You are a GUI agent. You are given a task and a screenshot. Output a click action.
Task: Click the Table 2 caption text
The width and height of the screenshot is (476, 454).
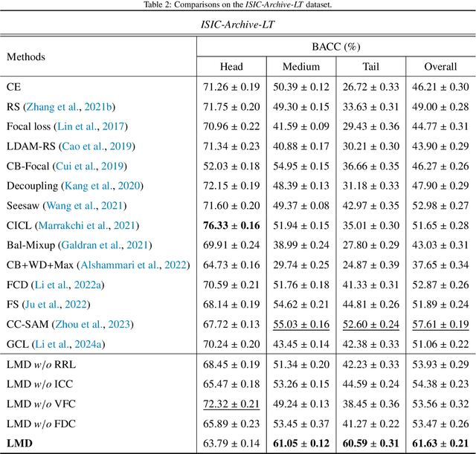tap(238, 6)
